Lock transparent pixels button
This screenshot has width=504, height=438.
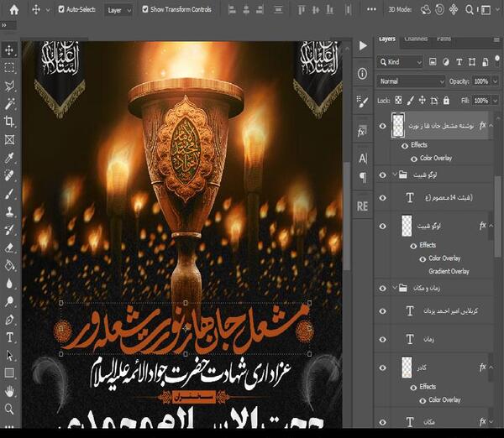tap(398, 100)
